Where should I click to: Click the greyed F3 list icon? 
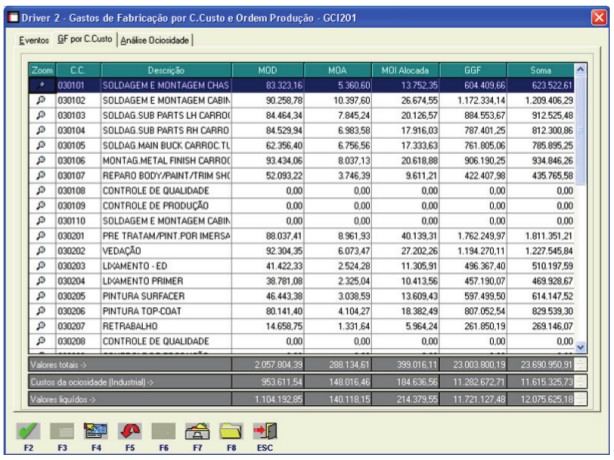(62, 431)
